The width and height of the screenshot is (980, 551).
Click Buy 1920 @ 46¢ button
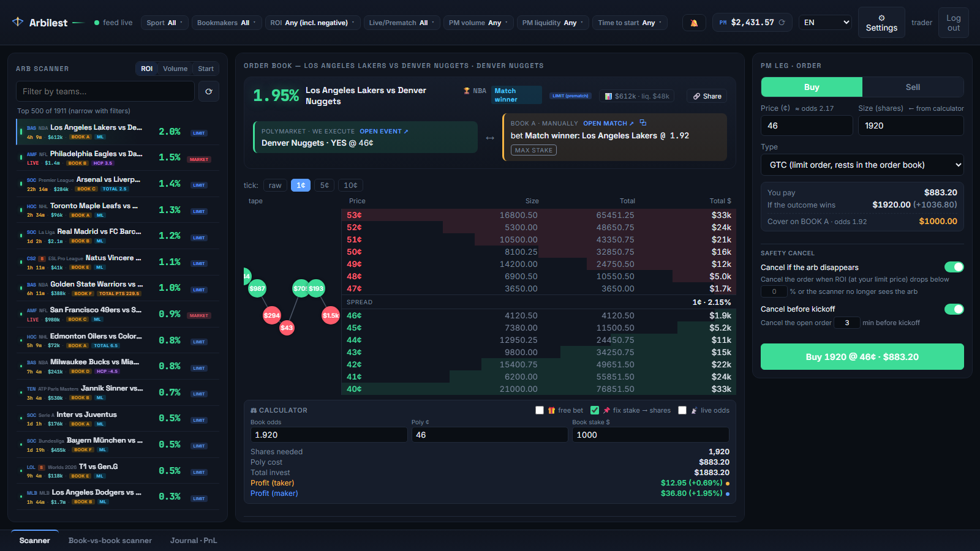pos(862,357)
